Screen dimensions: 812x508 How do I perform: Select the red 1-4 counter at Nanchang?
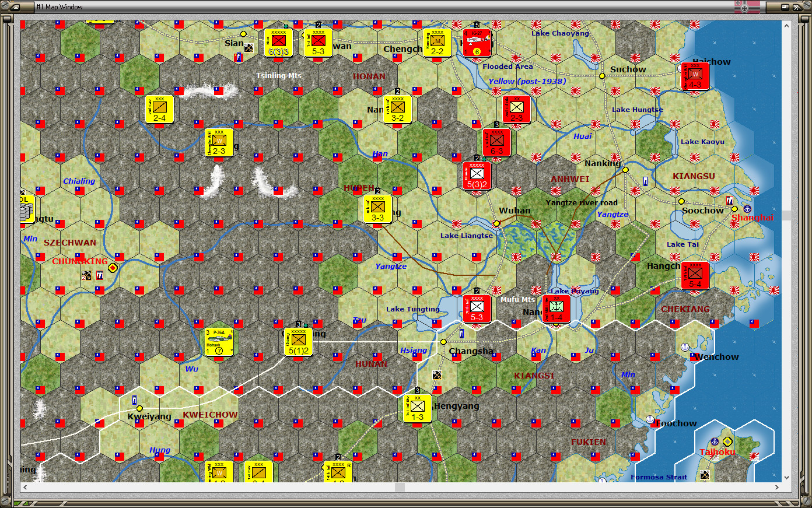point(556,309)
